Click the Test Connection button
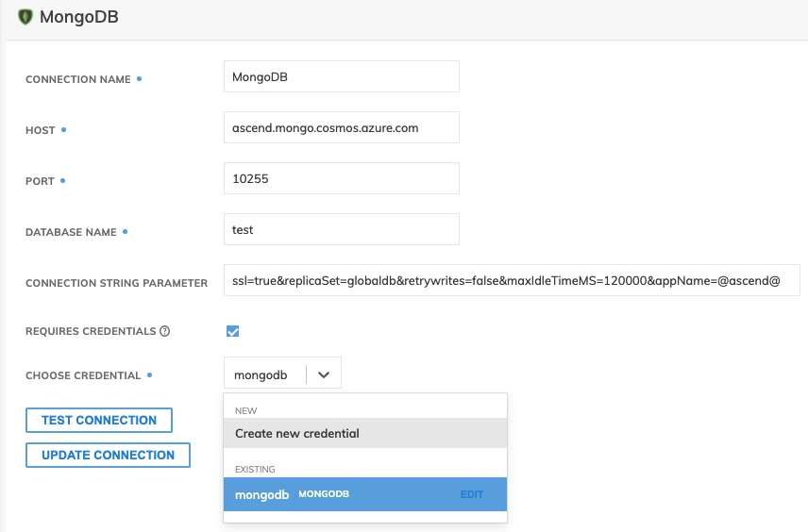Viewport: 808px width, 532px height. coord(99,421)
